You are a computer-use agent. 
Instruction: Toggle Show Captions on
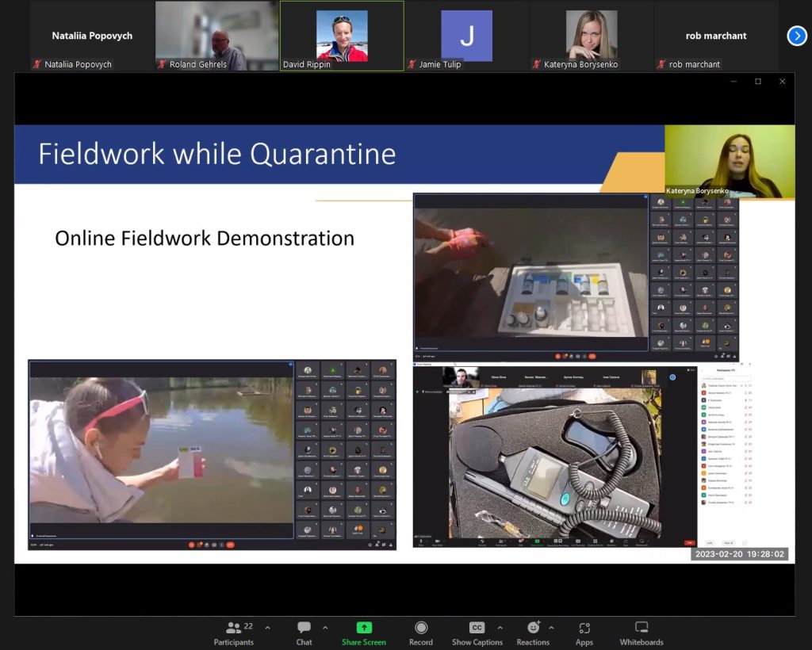tap(477, 633)
